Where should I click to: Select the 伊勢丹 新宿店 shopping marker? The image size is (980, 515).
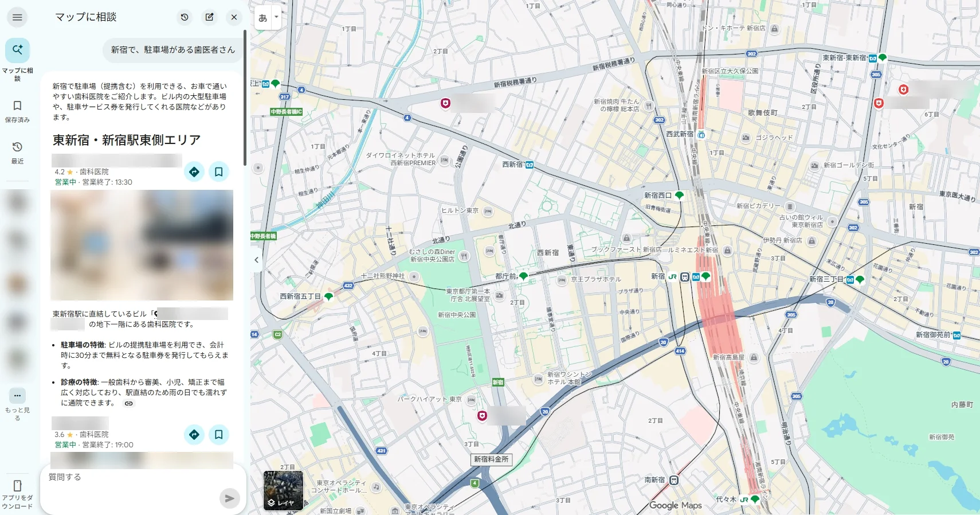pos(812,241)
